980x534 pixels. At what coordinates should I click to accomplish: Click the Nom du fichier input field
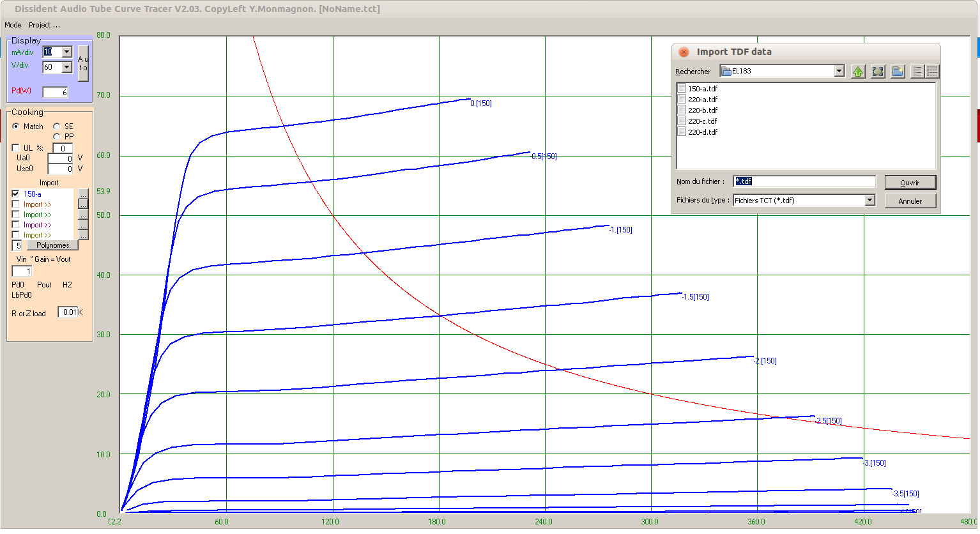coord(804,181)
